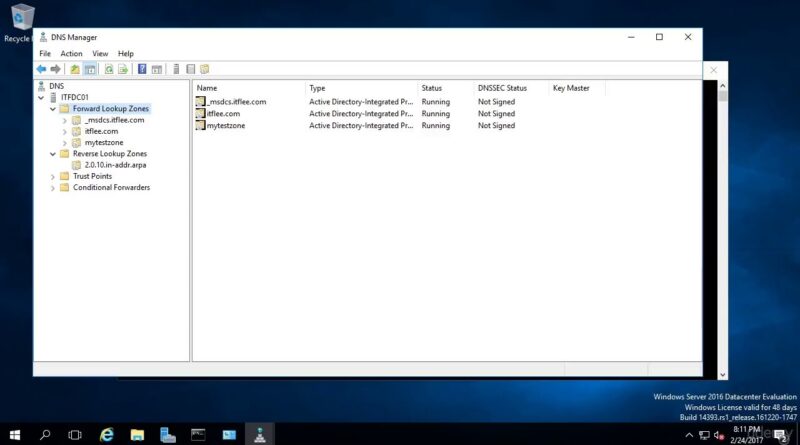Open the Action menu
This screenshot has width=800, height=445.
(x=71, y=54)
